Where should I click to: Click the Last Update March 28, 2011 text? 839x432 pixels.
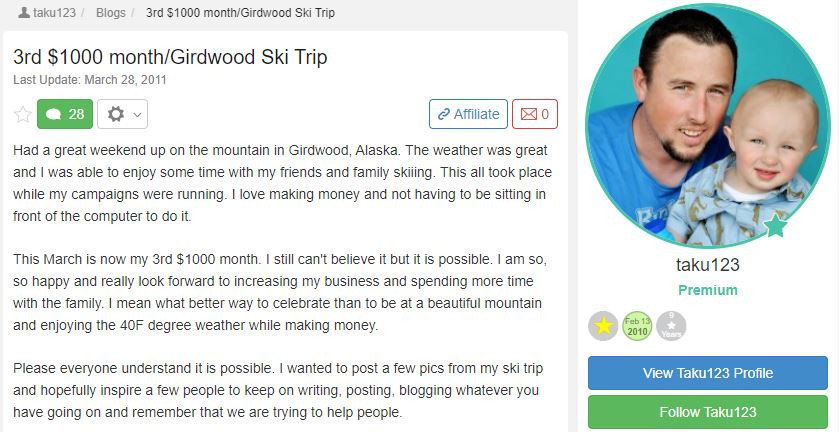90,79
